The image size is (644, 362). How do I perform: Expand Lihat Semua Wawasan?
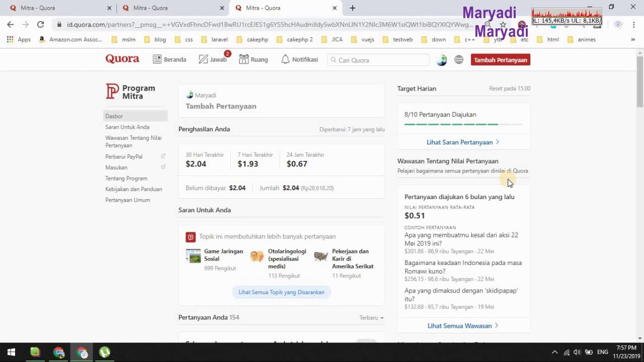(462, 325)
